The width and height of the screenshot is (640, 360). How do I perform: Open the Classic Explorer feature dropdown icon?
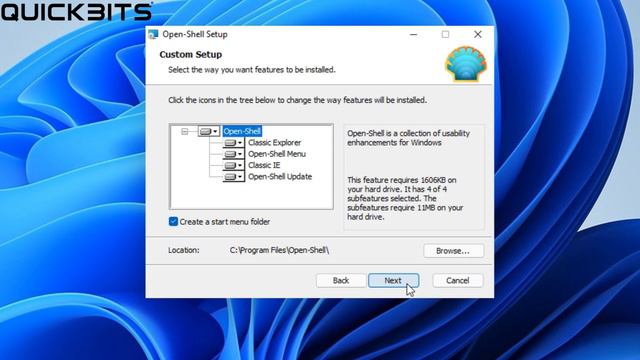(233, 142)
